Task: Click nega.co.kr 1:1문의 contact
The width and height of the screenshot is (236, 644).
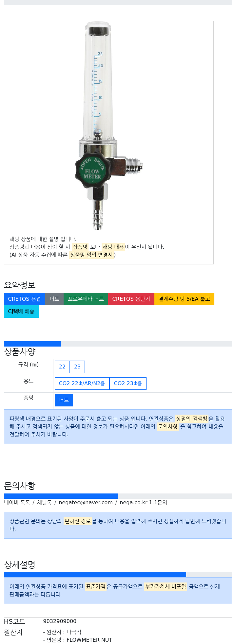Action: pyautogui.click(x=143, y=503)
